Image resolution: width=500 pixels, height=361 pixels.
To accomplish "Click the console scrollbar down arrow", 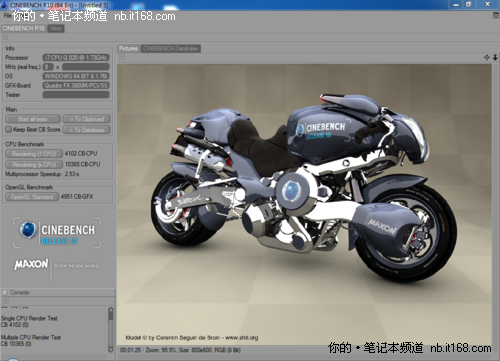I will tap(111, 349).
